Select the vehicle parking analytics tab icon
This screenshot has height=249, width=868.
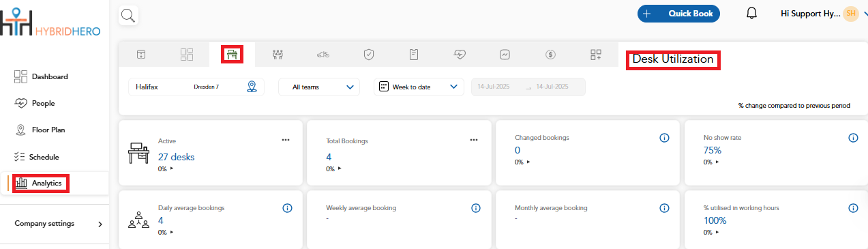click(323, 55)
